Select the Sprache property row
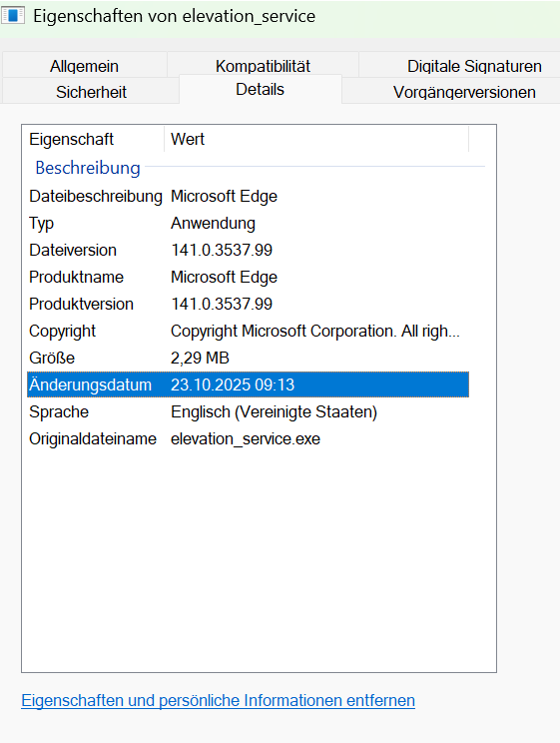Screen dimensions: 560x743 pos(248,411)
